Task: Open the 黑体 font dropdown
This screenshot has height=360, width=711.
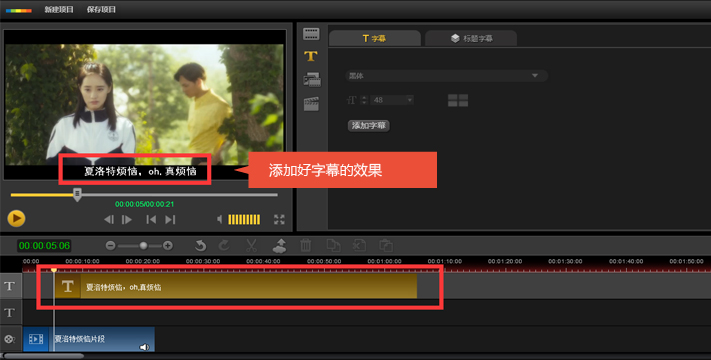Action: (x=447, y=76)
